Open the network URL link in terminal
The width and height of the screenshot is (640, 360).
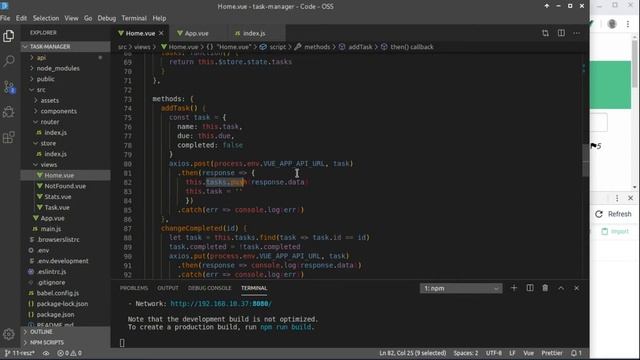click(221, 304)
